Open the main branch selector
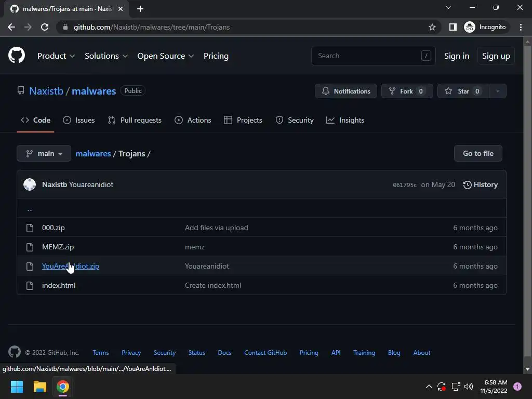 click(44, 153)
